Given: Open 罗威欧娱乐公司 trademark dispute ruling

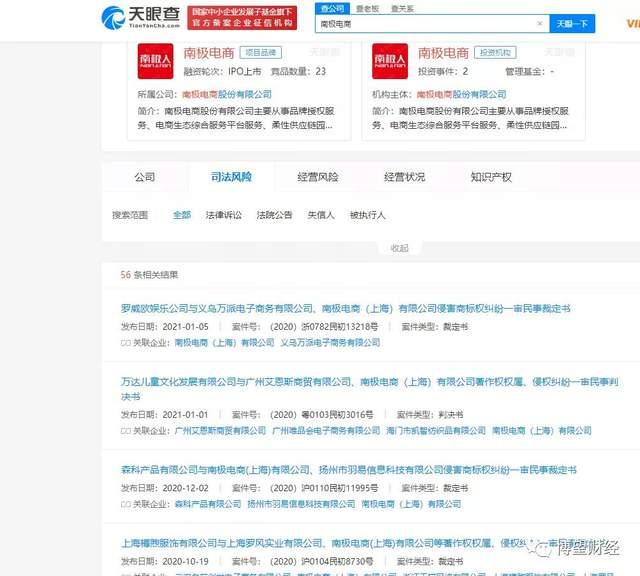Looking at the screenshot, I should coord(345,308).
